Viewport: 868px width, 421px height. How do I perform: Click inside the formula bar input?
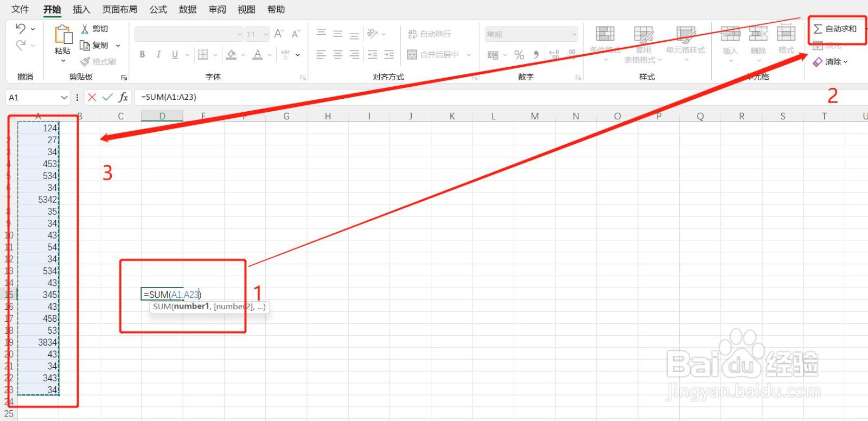pos(501,97)
